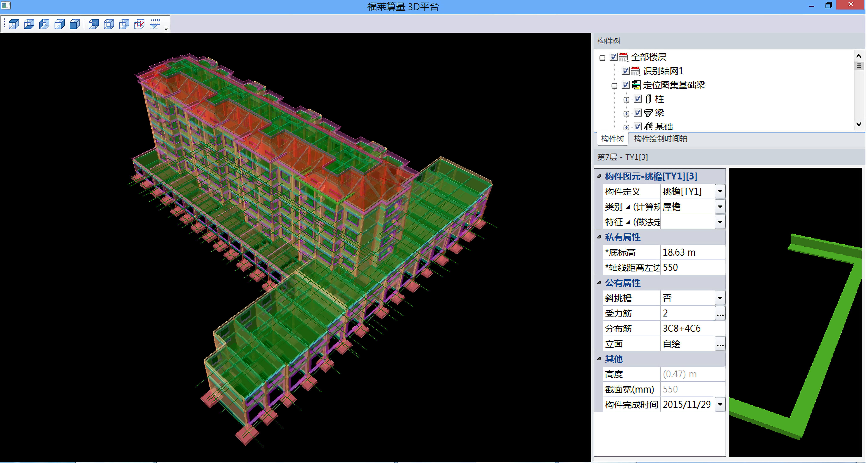Image resolution: width=868 pixels, height=463 pixels.
Task: Open the 构件完成时间 date dropdown
Action: click(x=720, y=404)
